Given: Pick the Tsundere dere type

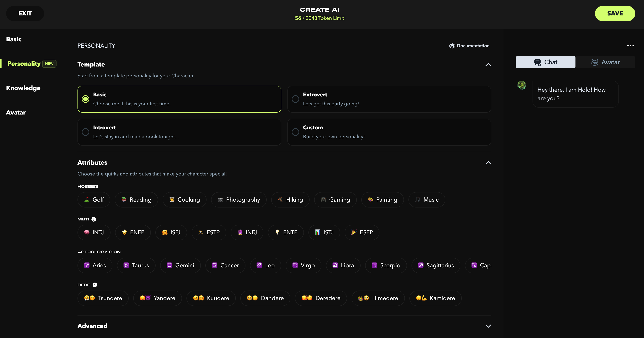Looking at the screenshot, I should click(x=103, y=298).
